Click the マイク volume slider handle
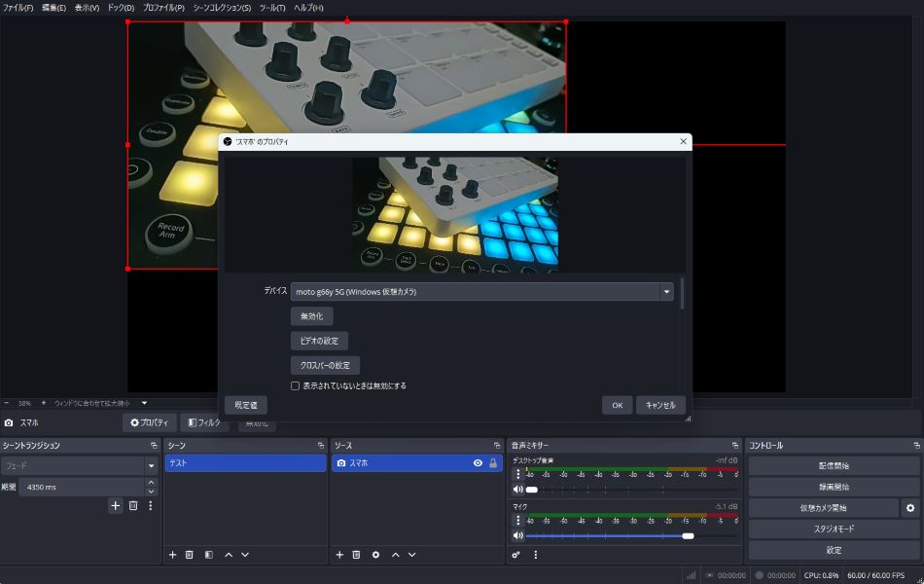Screen dimensions: 924x584 coord(688,535)
